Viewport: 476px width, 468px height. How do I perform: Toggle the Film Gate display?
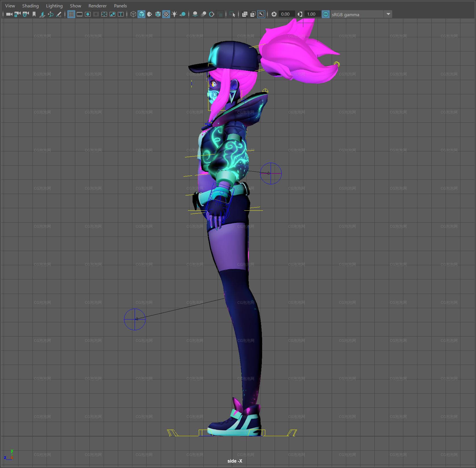pos(80,14)
